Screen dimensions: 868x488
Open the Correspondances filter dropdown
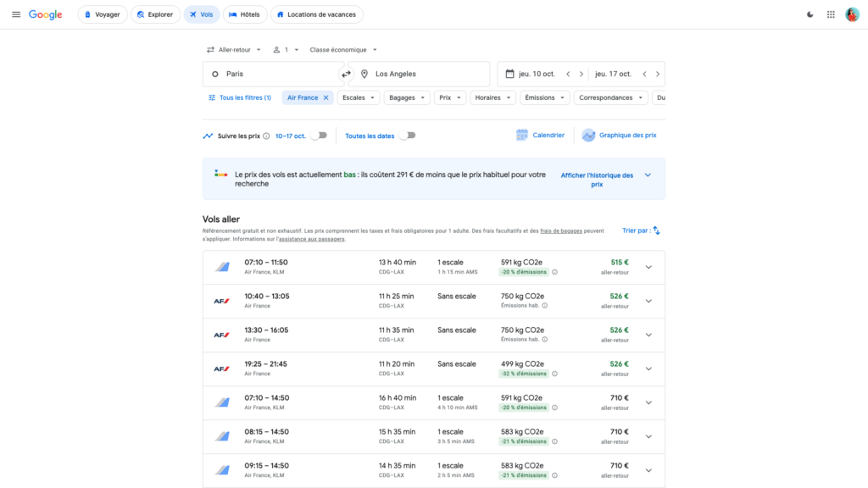[x=610, y=98]
